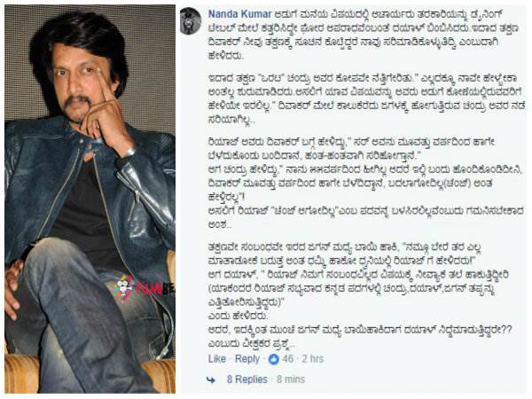
Task: Click the Filmibeat watermark logo
Action: [x=144, y=287]
